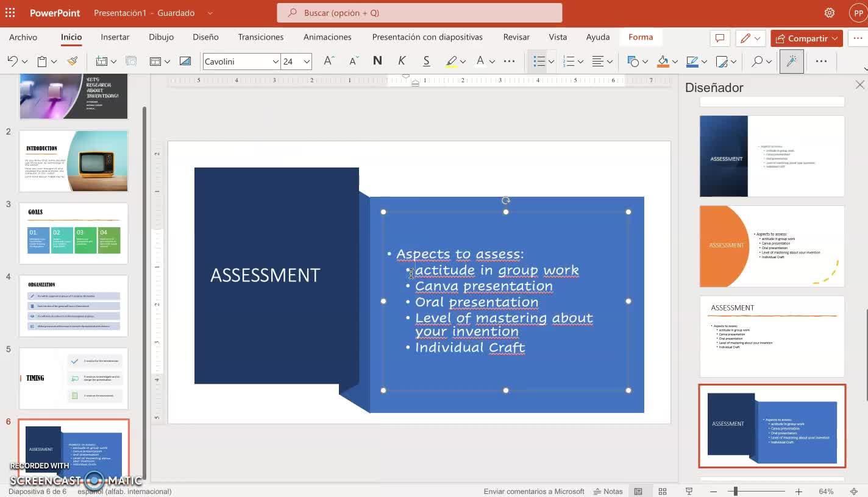Choose the orange semicircle design idea
Image resolution: width=868 pixels, height=497 pixels.
point(772,246)
